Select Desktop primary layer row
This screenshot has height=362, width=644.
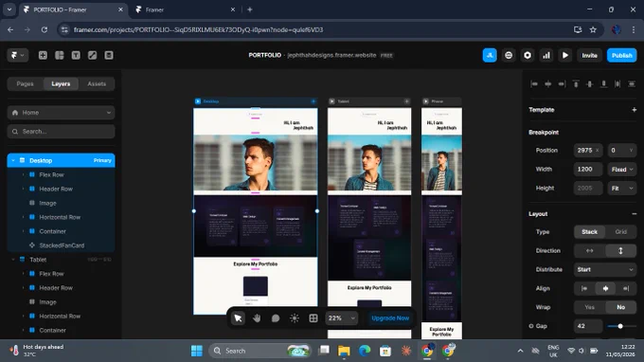(x=61, y=161)
